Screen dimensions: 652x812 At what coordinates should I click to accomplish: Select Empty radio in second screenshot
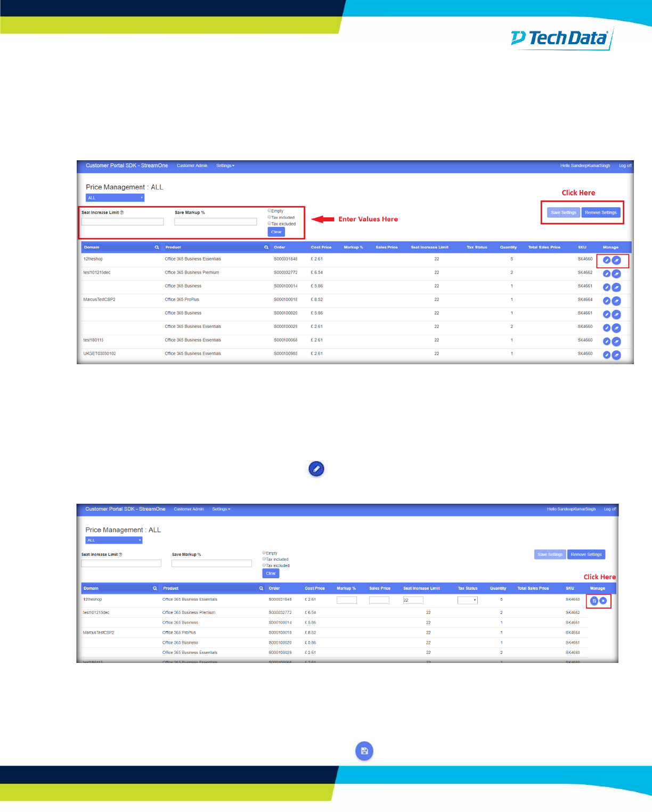coord(264,553)
